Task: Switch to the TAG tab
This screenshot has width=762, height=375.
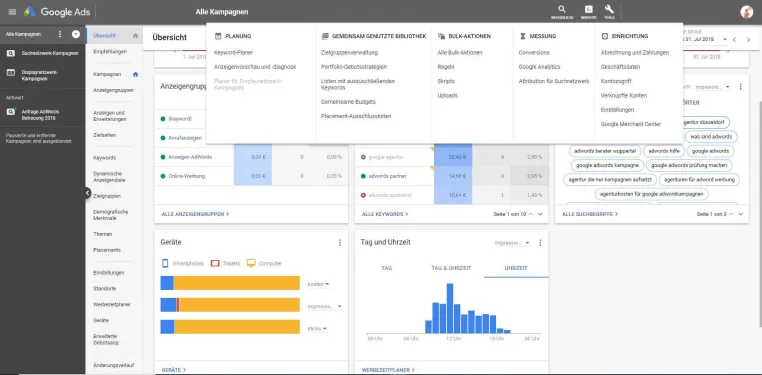Action: pyautogui.click(x=387, y=268)
